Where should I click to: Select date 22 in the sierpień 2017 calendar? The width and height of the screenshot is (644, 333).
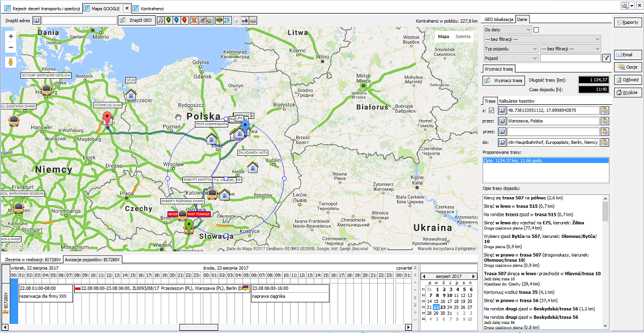click(x=436, y=307)
